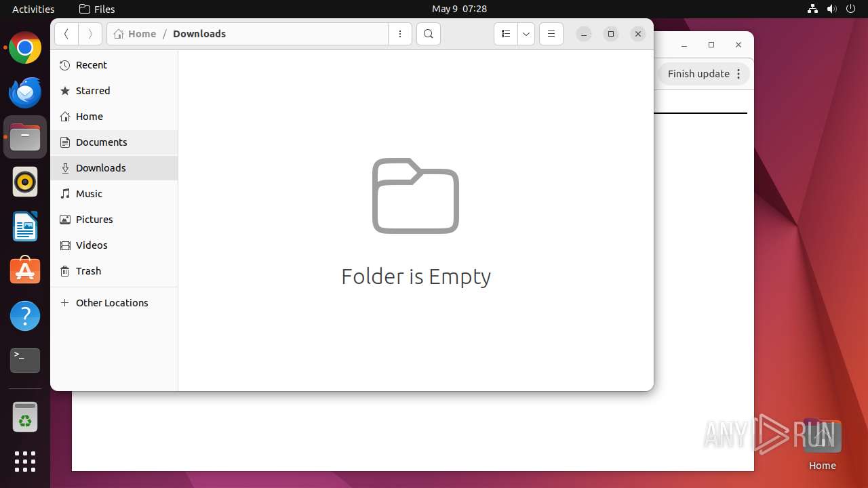Show Applications grid in dock
The width and height of the screenshot is (868, 488).
coord(25,462)
